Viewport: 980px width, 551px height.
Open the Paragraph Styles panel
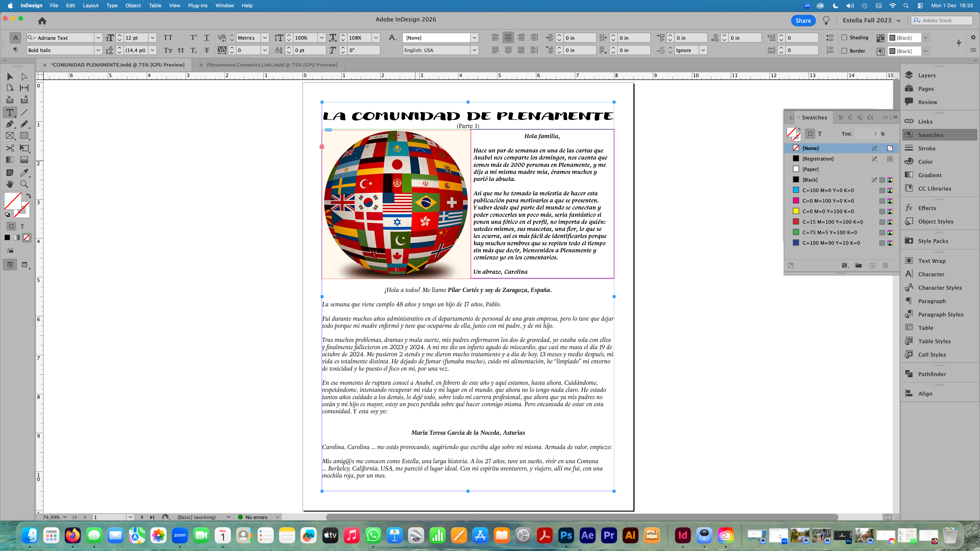tap(940, 314)
